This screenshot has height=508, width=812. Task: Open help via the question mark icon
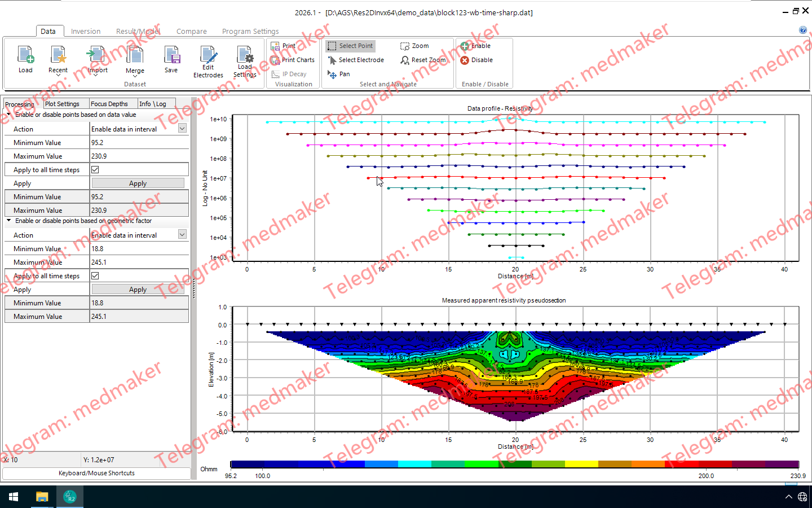803,30
